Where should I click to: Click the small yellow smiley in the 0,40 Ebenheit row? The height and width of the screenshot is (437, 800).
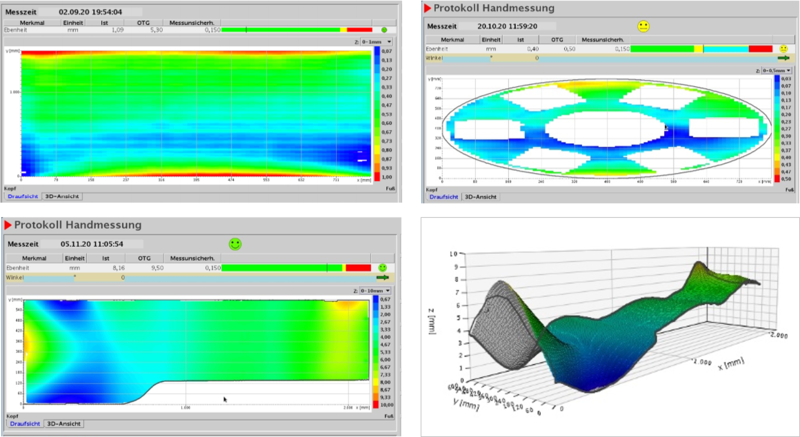point(784,49)
